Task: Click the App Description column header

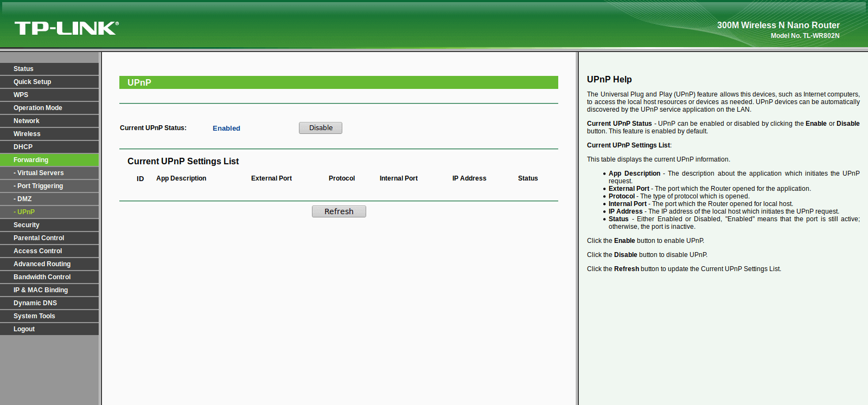Action: coord(181,178)
